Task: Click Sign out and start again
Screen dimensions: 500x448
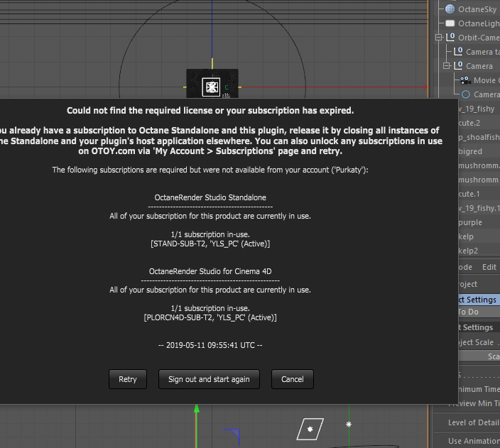Action: pyautogui.click(x=209, y=379)
